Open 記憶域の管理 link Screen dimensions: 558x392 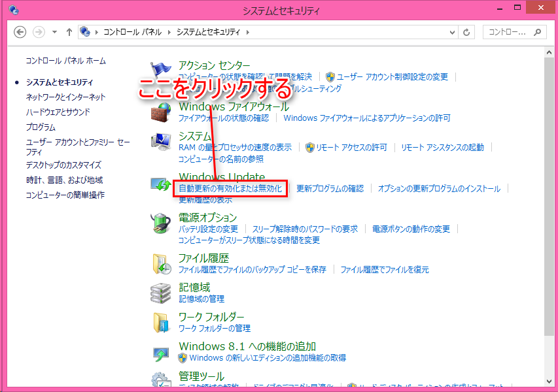tap(201, 299)
